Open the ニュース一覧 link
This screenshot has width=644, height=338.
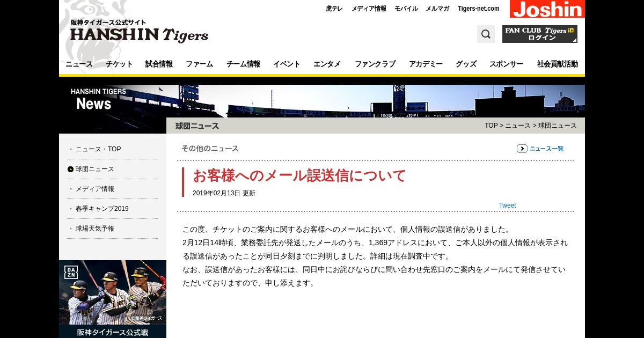click(x=546, y=149)
